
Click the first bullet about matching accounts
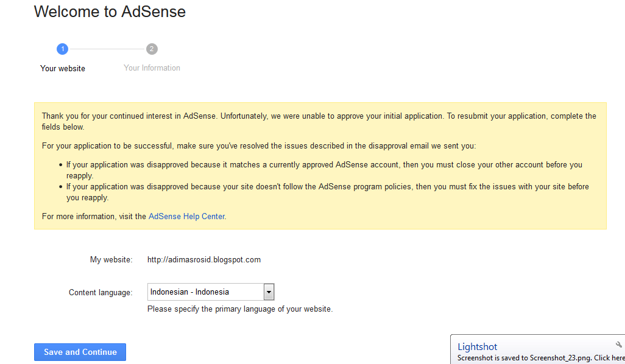pos(323,170)
